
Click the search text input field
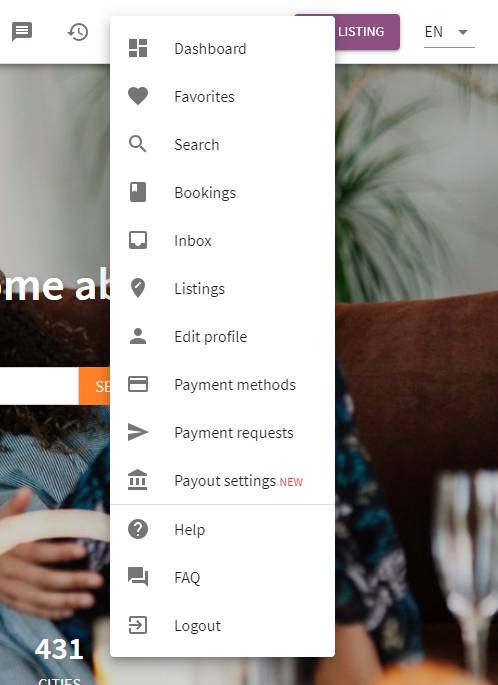click(x=39, y=386)
